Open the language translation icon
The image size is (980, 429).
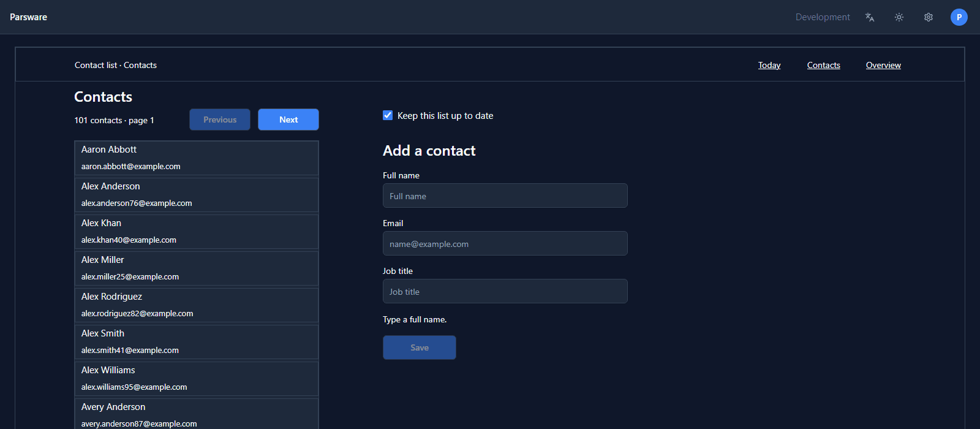(x=870, y=17)
